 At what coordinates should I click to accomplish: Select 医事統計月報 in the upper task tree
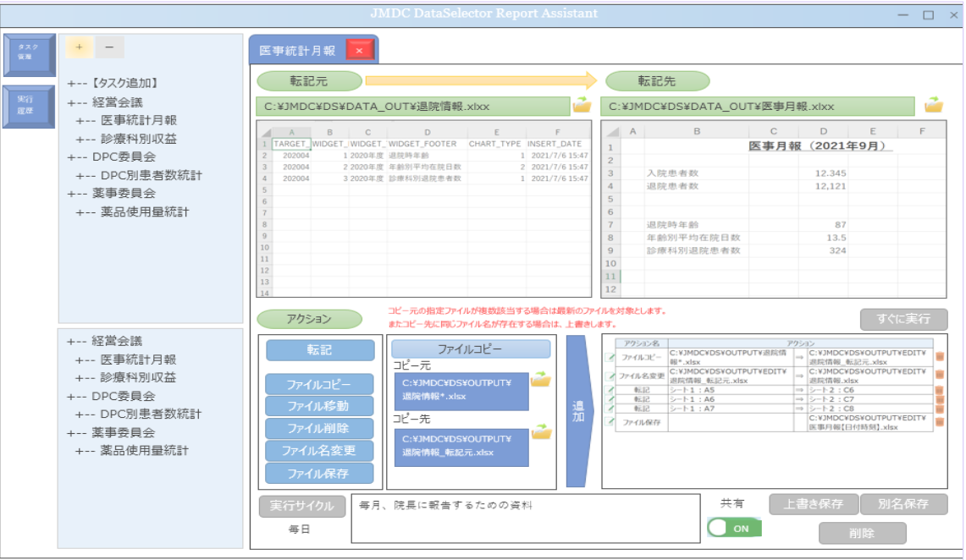126,121
